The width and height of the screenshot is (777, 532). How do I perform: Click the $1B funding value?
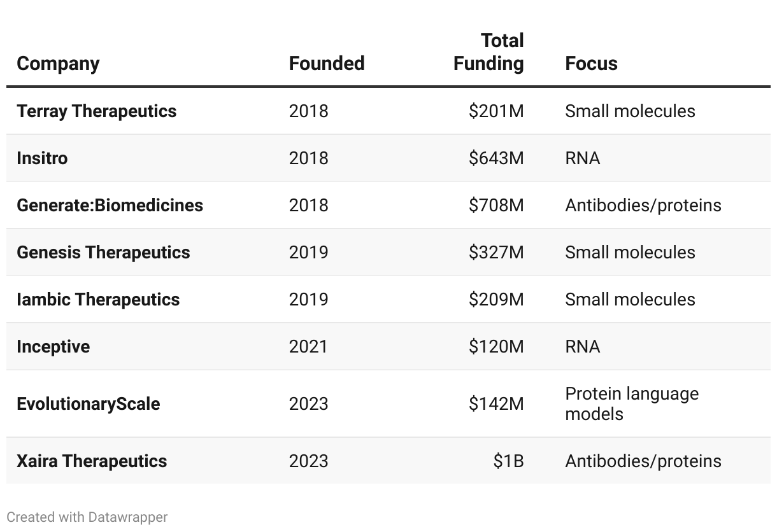508,461
